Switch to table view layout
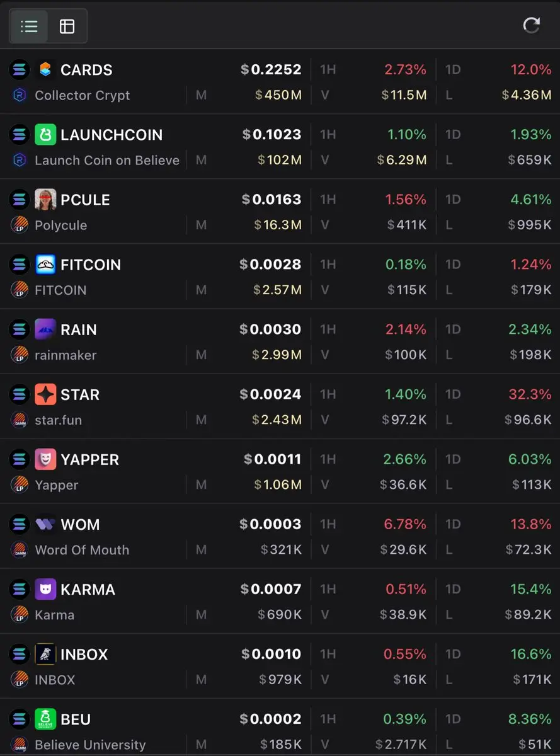This screenshot has height=756, width=560. coord(67,26)
